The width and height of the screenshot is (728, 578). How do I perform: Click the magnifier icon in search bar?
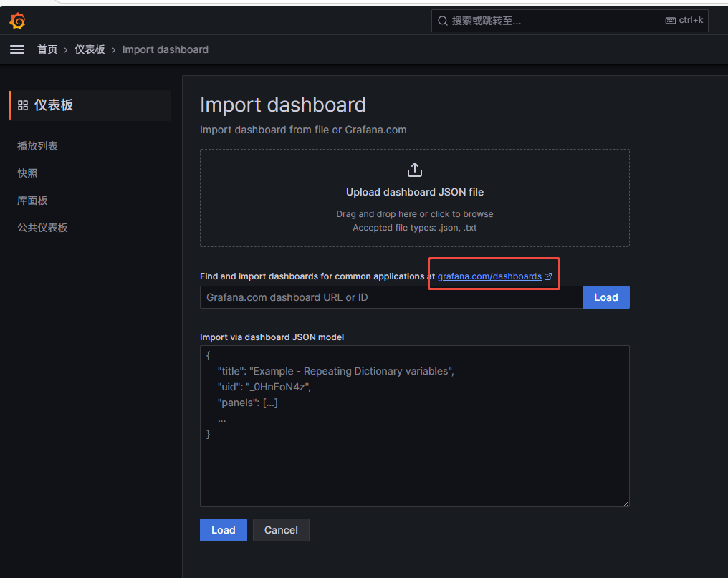pyautogui.click(x=443, y=21)
